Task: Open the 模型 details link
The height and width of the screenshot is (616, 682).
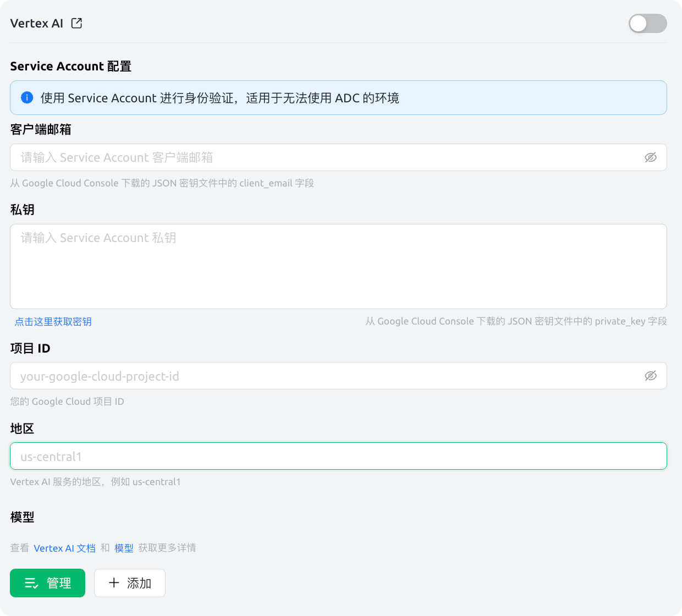Action: point(124,548)
